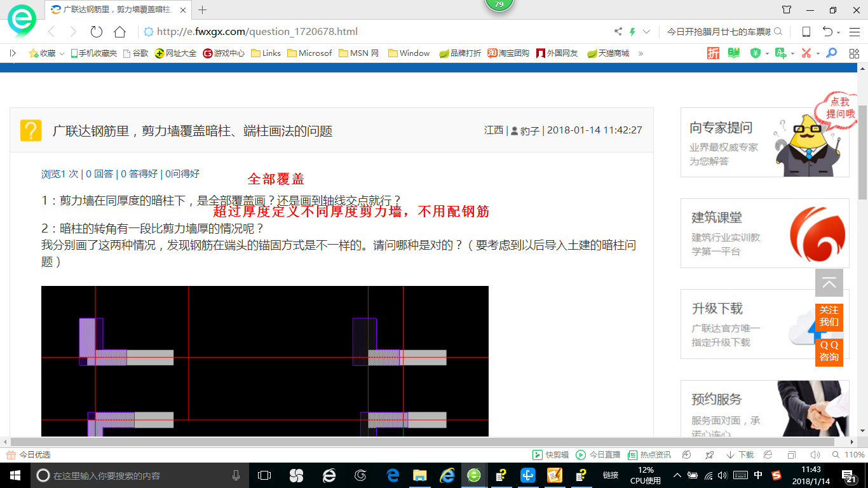Open 今日直播 in the status bar

(x=598, y=455)
